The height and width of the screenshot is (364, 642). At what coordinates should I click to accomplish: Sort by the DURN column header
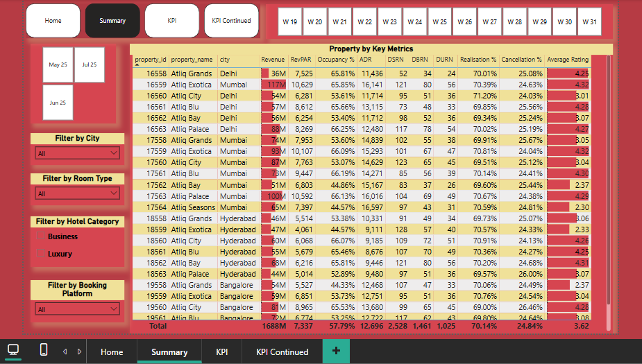pos(444,60)
